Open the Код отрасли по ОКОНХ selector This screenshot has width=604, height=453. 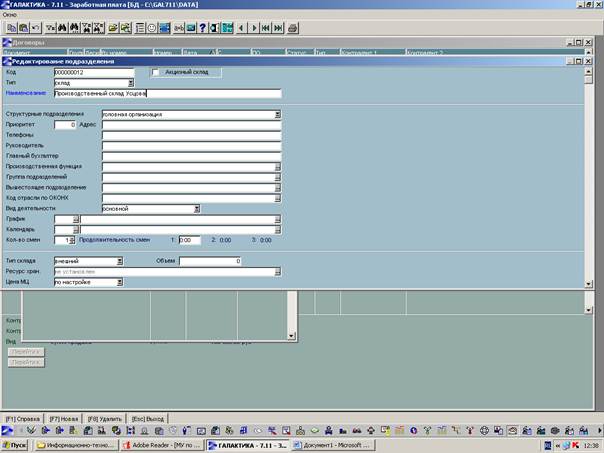tap(278, 198)
